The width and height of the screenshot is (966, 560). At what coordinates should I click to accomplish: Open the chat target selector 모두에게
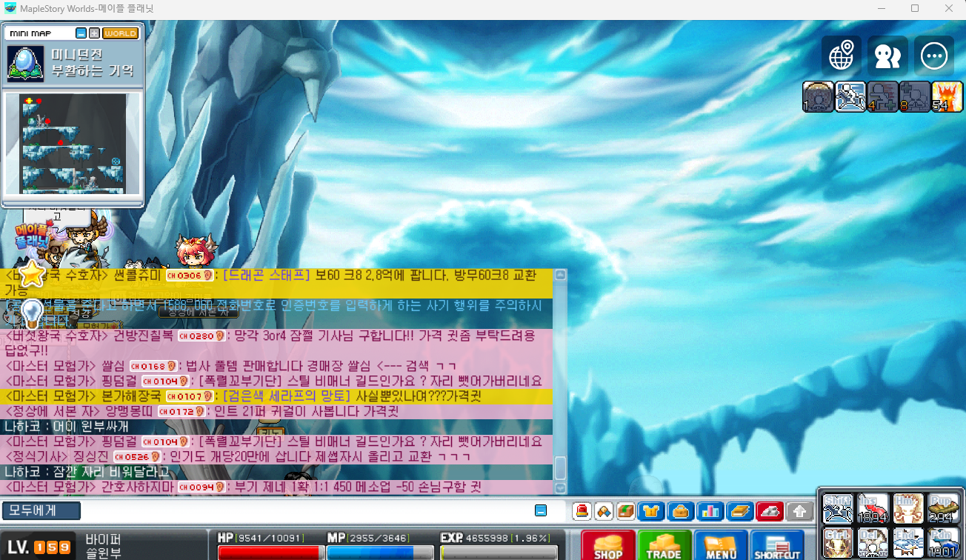pyautogui.click(x=40, y=510)
